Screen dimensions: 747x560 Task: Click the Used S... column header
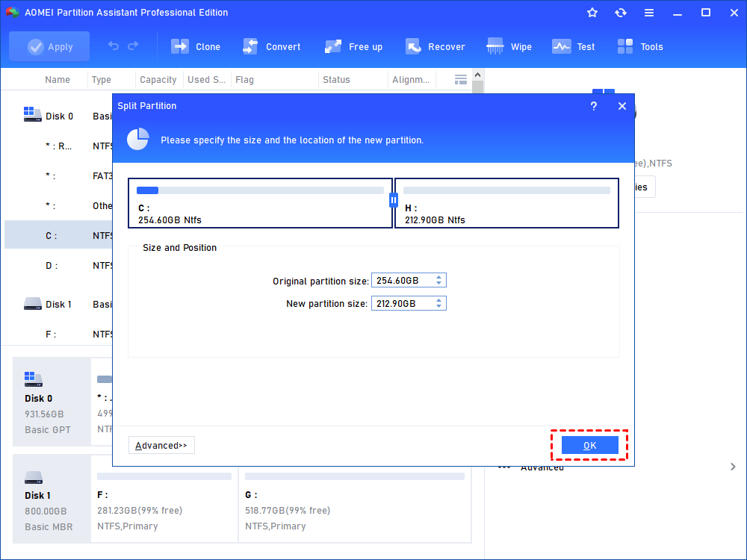click(x=206, y=80)
